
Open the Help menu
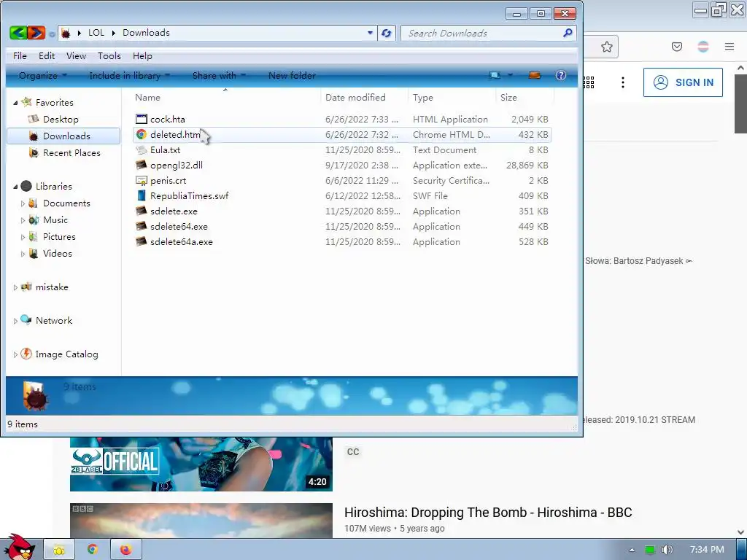click(x=142, y=55)
